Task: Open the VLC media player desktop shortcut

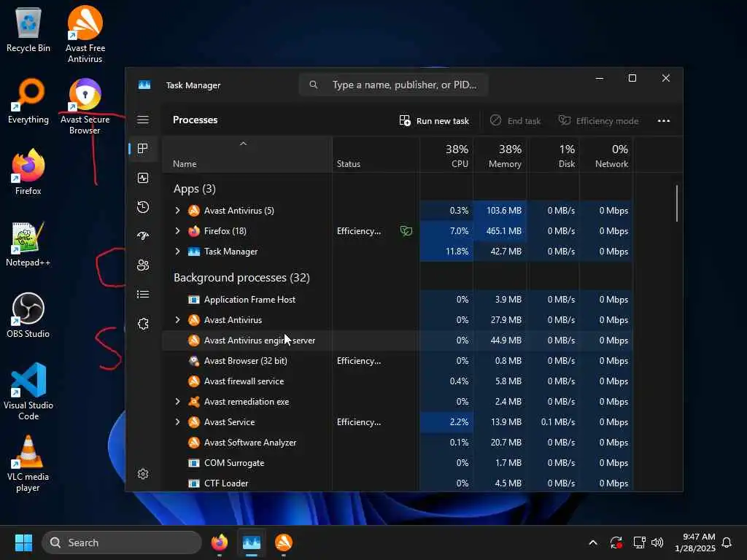Action: click(28, 463)
